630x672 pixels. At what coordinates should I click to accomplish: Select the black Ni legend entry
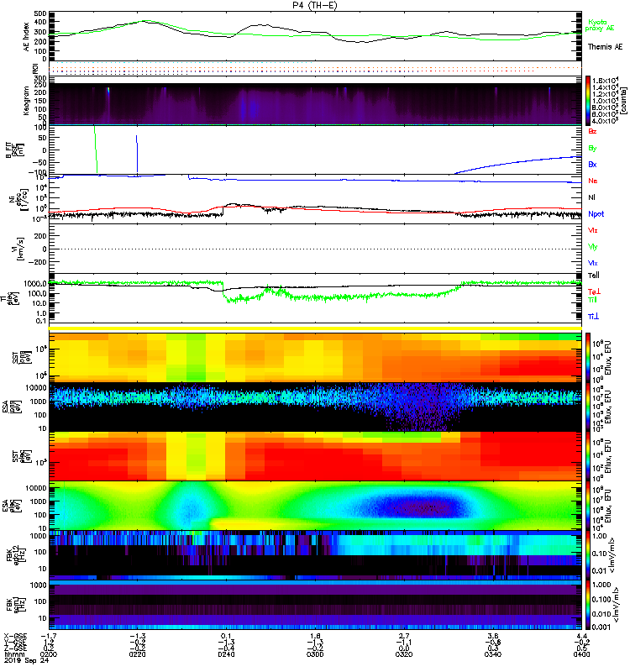(x=591, y=197)
